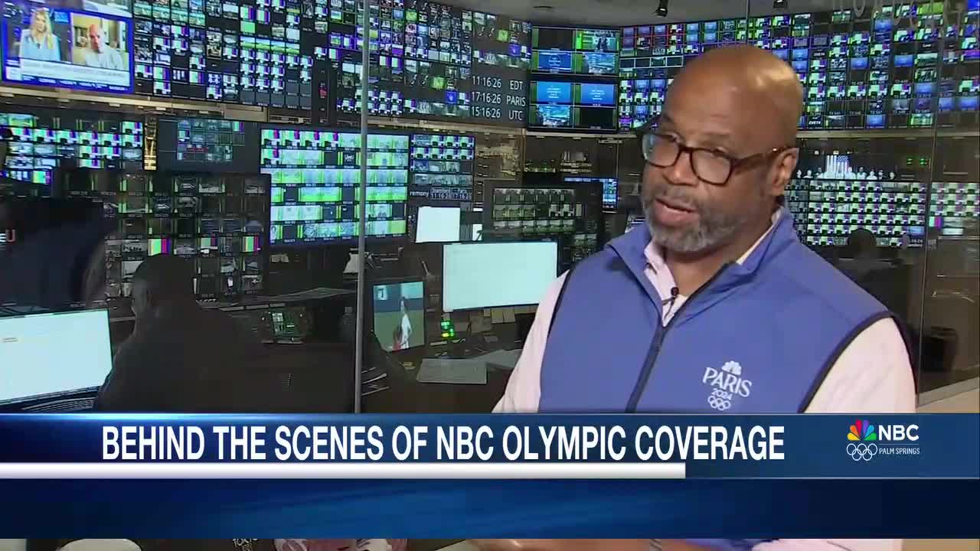
Task: Click the NBC Palm Springs peacock logo
Action: point(861,431)
